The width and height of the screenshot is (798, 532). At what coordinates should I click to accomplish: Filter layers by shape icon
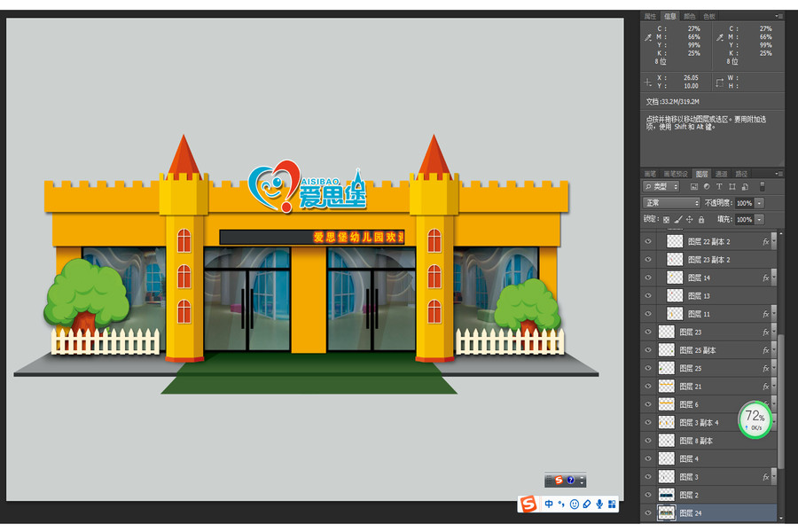[731, 187]
